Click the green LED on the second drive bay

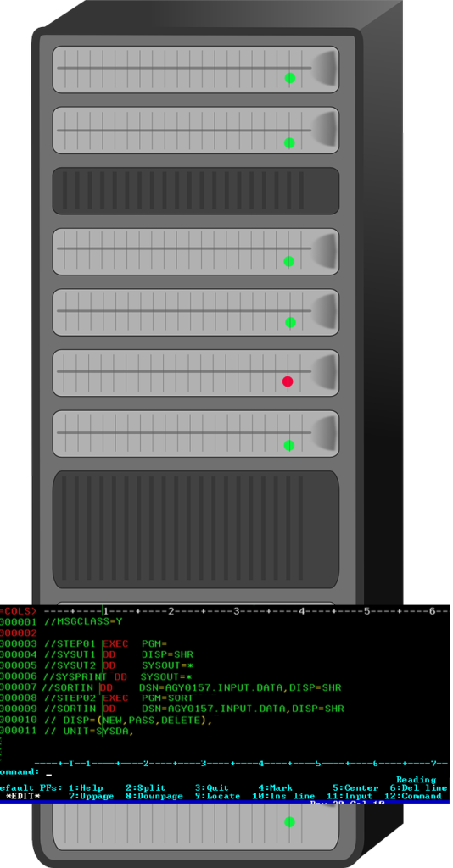[x=289, y=142]
